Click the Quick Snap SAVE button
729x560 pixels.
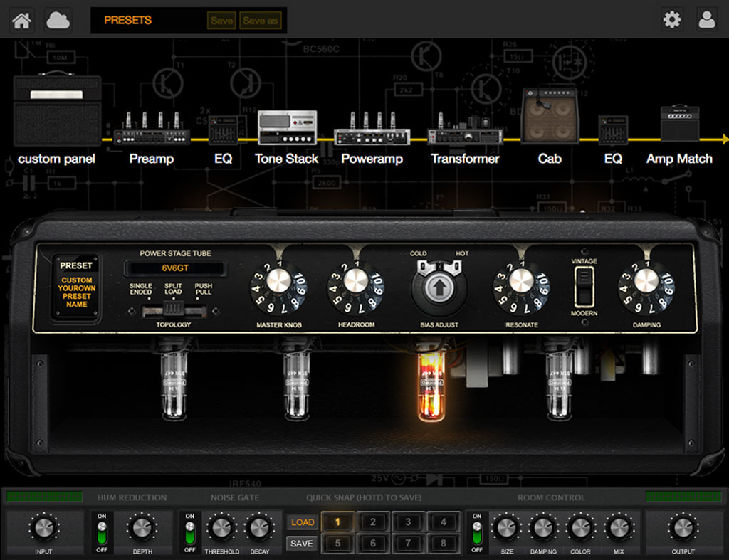click(302, 543)
